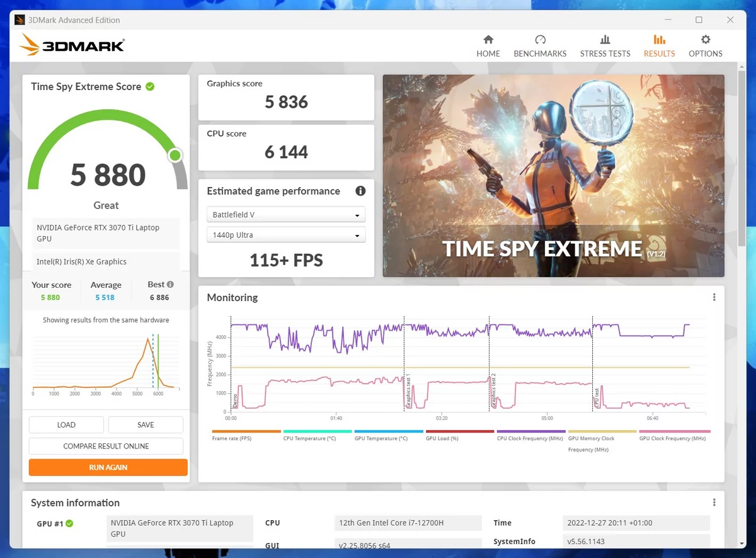The image size is (756, 558).
Task: Click the LOAD button
Action: (66, 424)
